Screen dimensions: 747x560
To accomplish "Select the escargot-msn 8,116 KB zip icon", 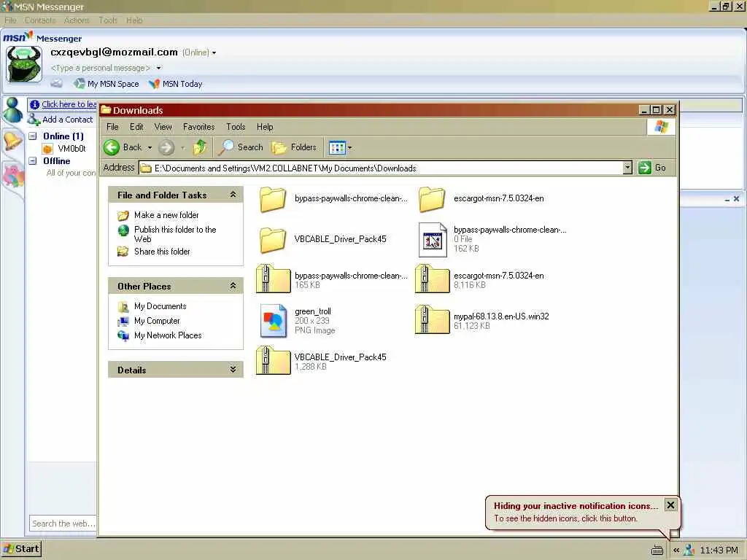I will coord(432,279).
